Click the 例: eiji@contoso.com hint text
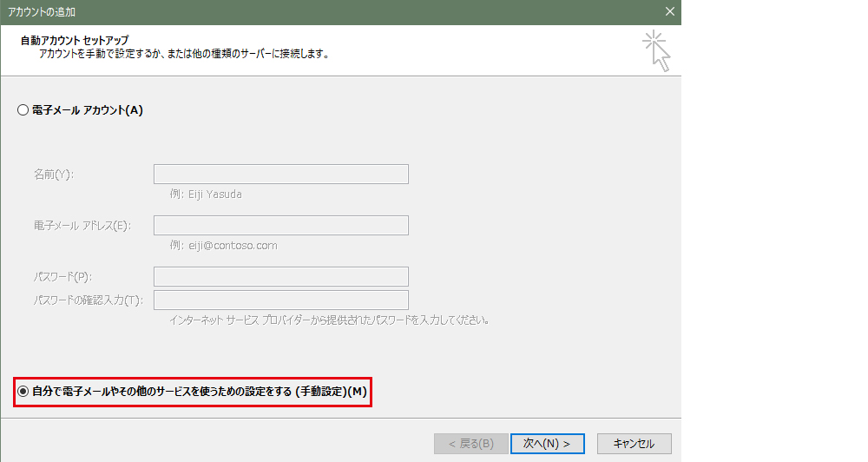 tap(224, 246)
